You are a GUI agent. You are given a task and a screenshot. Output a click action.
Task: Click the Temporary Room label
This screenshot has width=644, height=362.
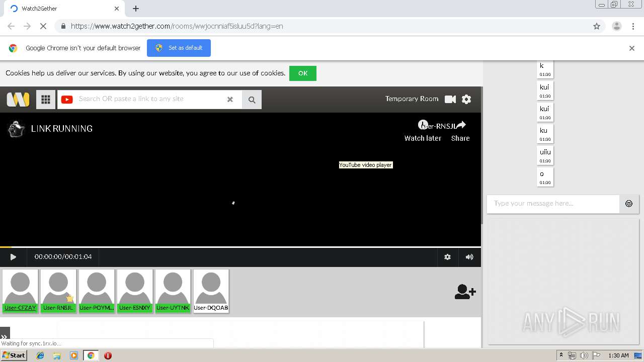[412, 99]
